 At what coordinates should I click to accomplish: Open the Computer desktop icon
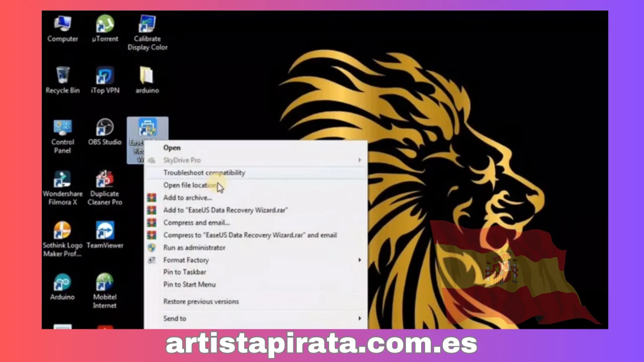tap(62, 29)
